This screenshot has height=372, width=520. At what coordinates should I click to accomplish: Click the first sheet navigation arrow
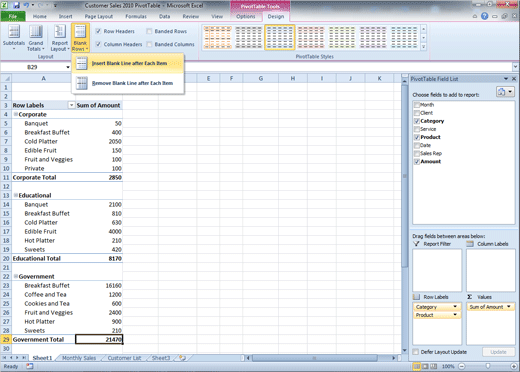click(x=5, y=358)
